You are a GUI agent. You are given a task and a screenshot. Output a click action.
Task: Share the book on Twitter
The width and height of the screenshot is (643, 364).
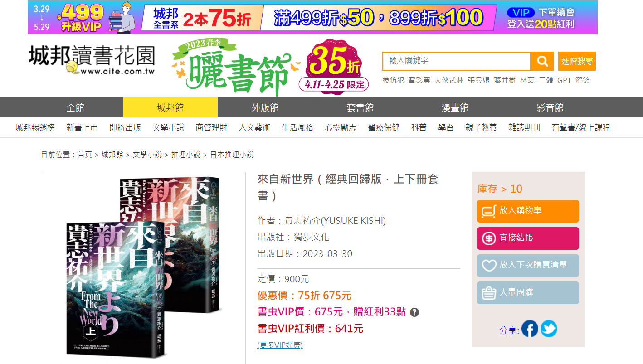tap(549, 329)
